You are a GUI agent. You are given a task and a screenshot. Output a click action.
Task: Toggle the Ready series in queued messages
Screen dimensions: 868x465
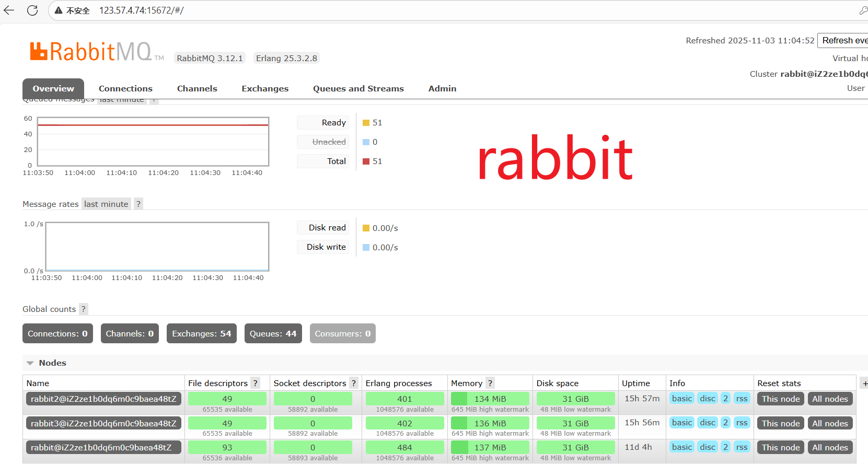coord(323,123)
